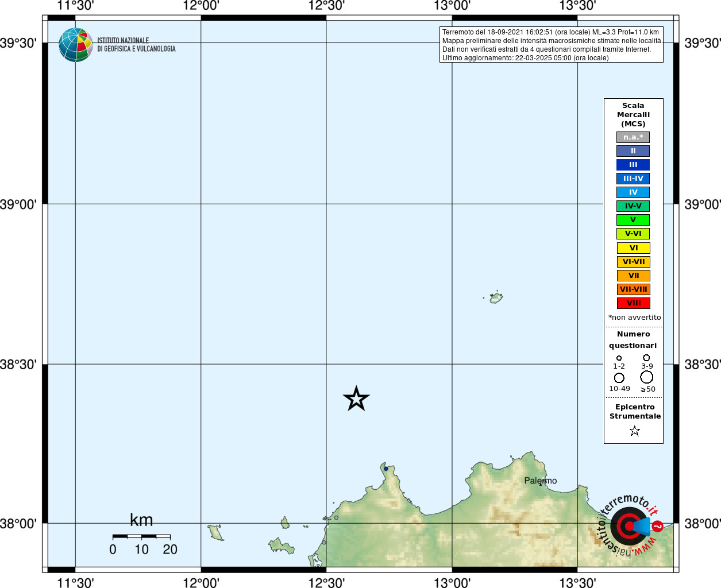Click the '*non avvertito' footnote text
The image size is (721, 588).
pos(634,318)
